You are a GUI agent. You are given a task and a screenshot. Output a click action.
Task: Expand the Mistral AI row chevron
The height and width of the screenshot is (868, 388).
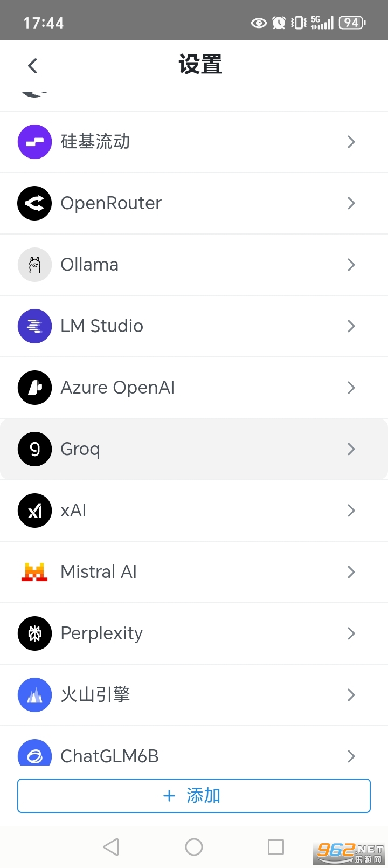tap(351, 572)
